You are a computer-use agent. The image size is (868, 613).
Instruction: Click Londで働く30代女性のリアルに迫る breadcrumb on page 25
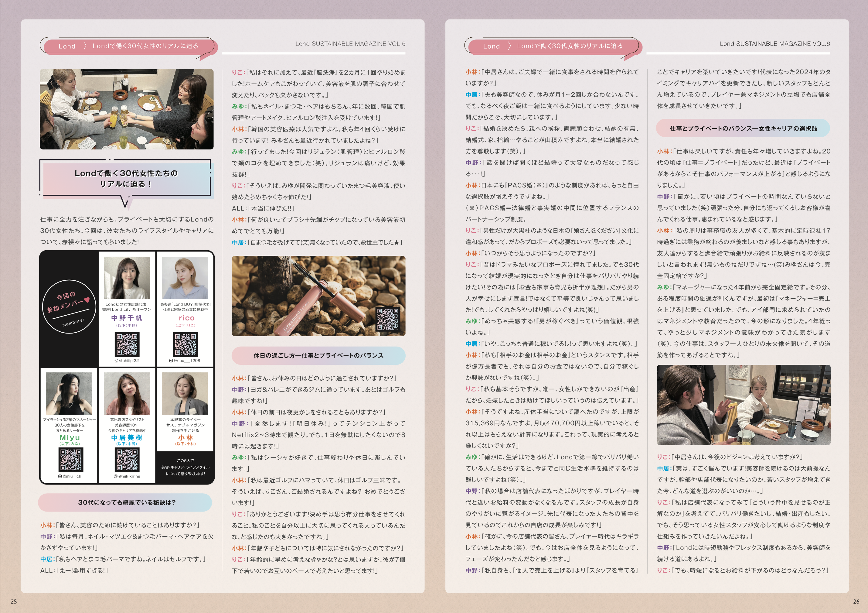coord(145,46)
